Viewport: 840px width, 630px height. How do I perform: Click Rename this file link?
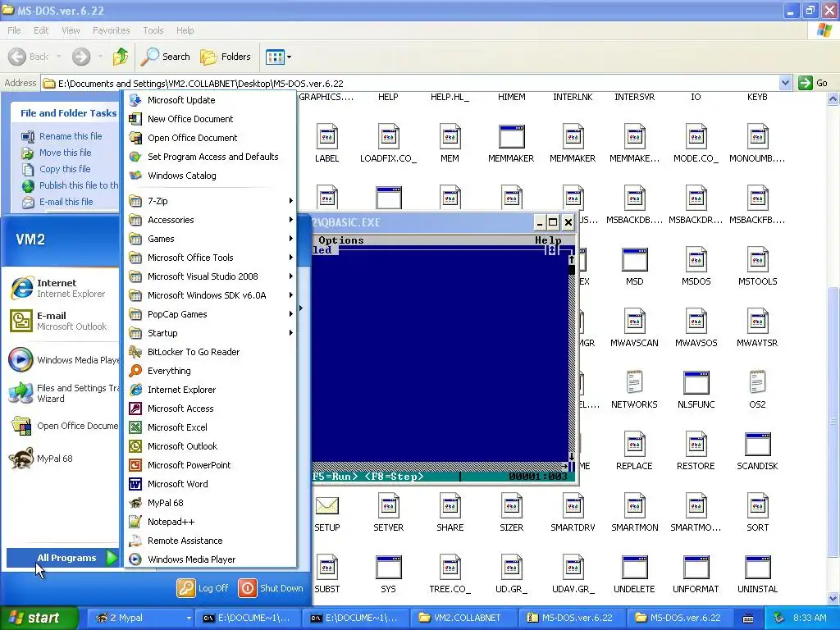(71, 136)
